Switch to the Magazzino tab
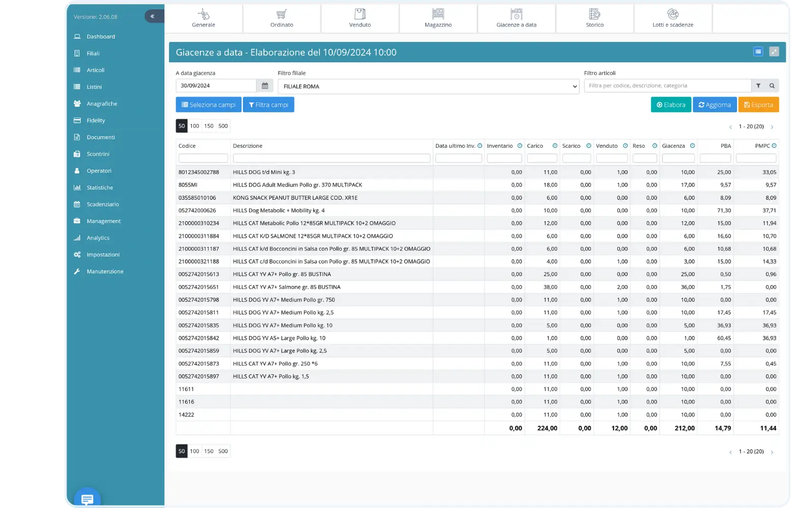 coord(438,18)
